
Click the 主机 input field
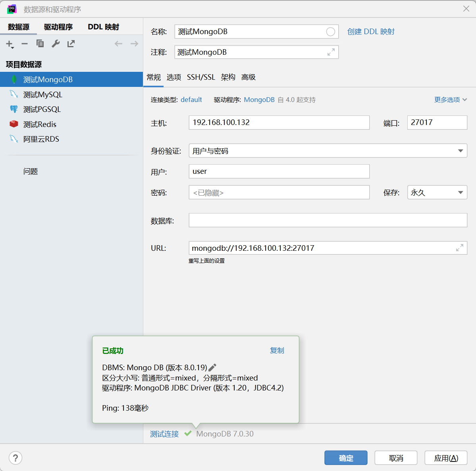click(x=279, y=122)
